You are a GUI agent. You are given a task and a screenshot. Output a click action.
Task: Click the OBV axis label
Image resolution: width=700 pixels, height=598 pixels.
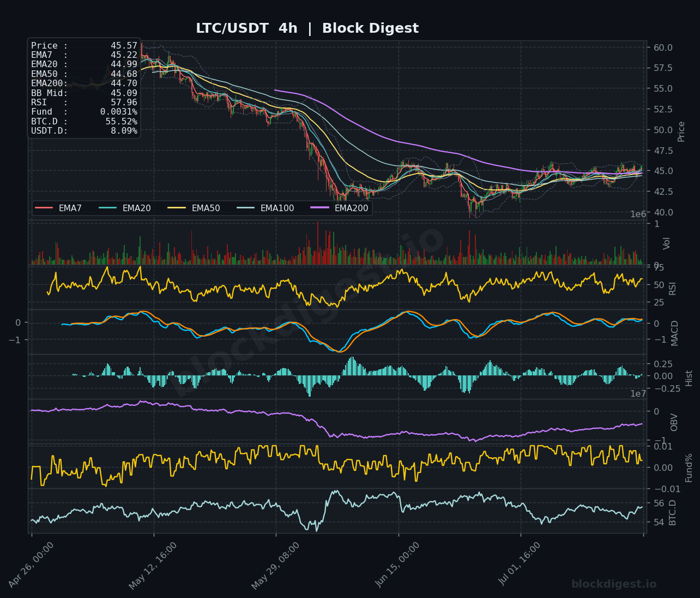(674, 422)
